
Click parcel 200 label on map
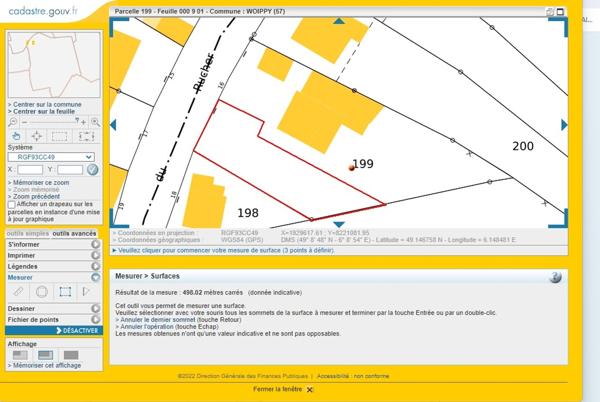click(523, 146)
